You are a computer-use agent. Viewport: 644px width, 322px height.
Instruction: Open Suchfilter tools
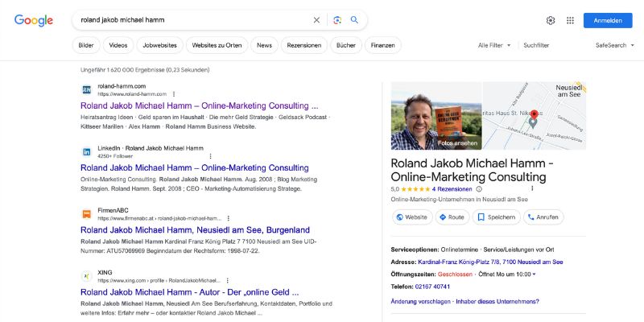536,45
